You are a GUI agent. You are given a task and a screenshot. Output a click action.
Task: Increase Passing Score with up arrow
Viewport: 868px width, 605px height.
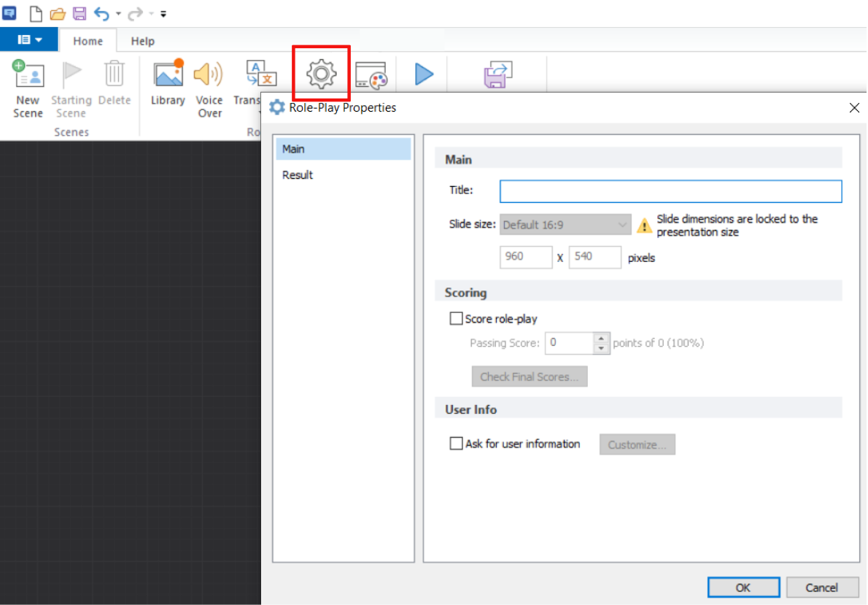click(601, 337)
